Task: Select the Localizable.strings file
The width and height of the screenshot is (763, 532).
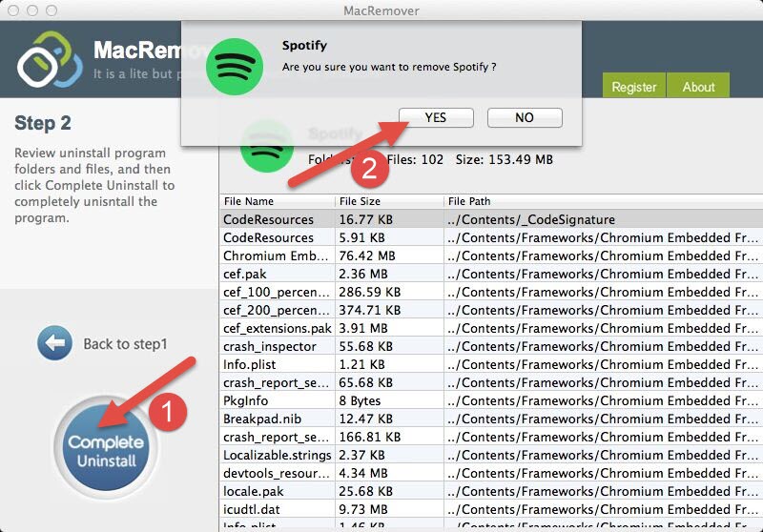Action: coord(491,455)
